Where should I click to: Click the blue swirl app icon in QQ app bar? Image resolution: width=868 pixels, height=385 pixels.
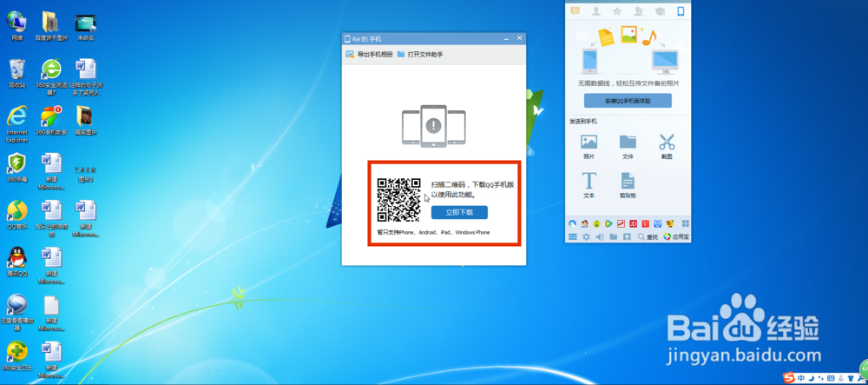click(572, 224)
